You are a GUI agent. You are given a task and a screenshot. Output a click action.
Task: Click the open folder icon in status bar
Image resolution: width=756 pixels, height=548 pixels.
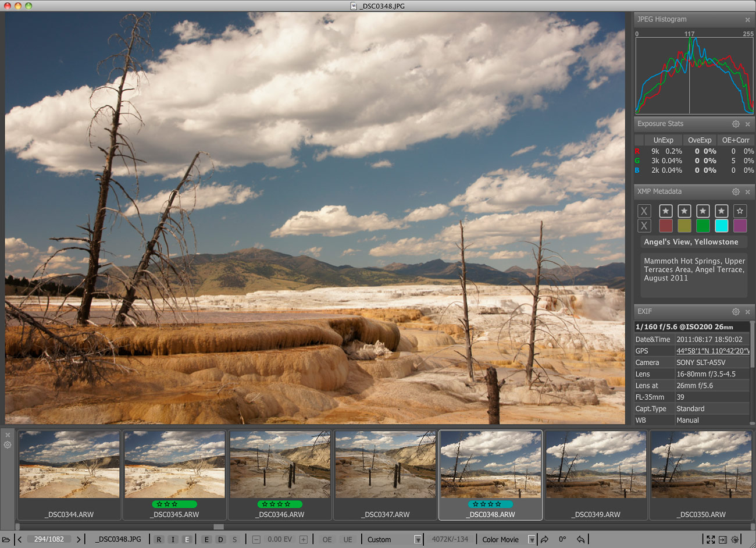(x=6, y=539)
